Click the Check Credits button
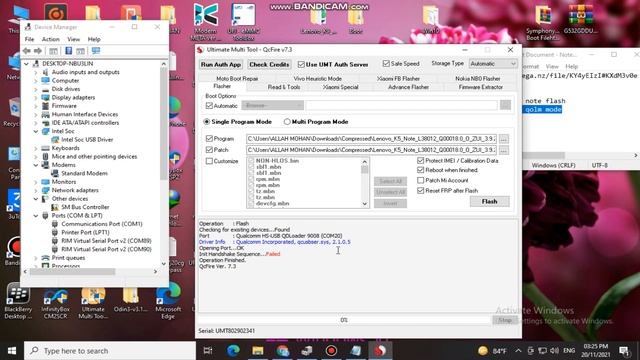The image size is (640, 360). pos(269,64)
